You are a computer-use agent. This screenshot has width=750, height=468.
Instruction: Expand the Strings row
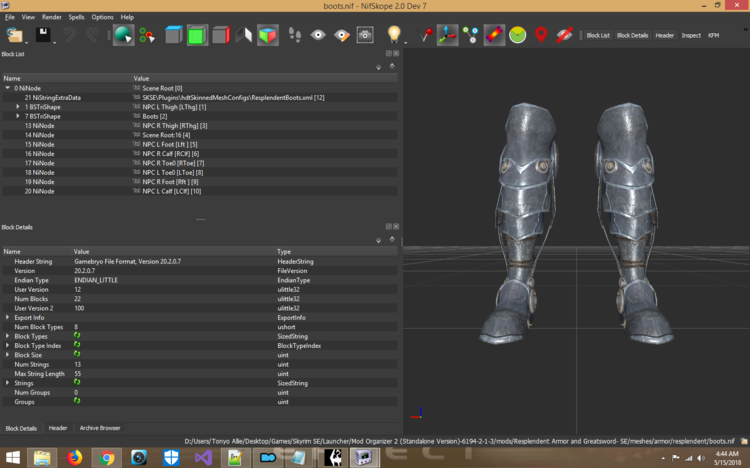[7, 383]
